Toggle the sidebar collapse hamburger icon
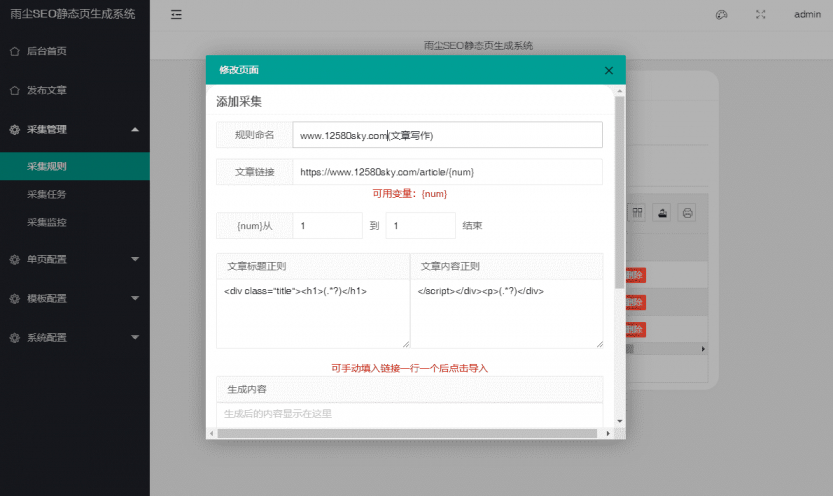Image resolution: width=833 pixels, height=496 pixels. point(176,14)
